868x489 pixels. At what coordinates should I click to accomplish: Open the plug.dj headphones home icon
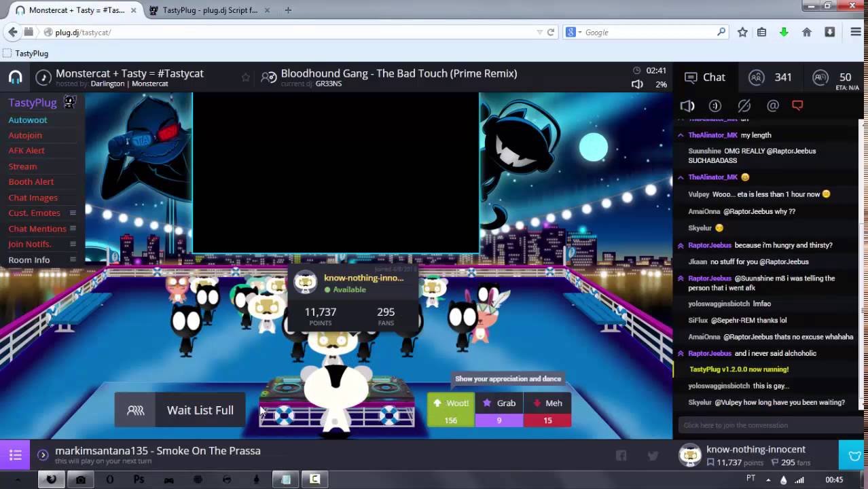pyautogui.click(x=15, y=77)
